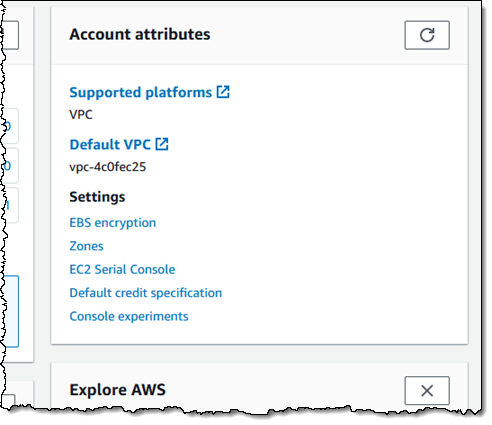Click external link icon beside Supported platforms
The image size is (492, 425).
coord(223,92)
